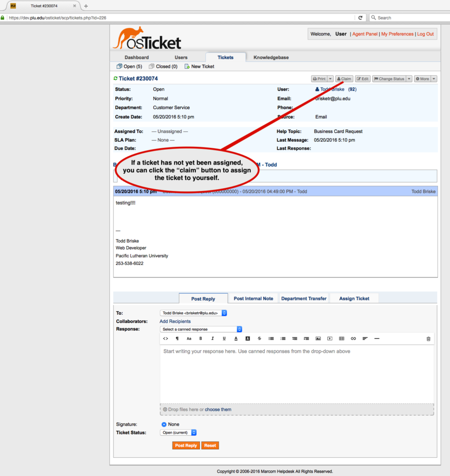
Task: Open the Knowledgebase tab
Action: click(x=271, y=57)
